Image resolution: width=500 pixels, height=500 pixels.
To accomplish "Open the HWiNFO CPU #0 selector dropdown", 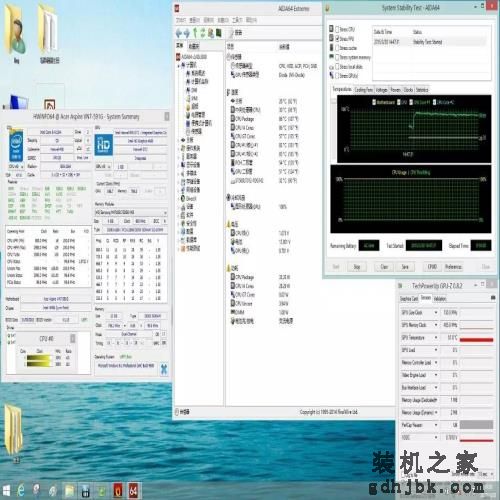I will pyautogui.click(x=16, y=166).
